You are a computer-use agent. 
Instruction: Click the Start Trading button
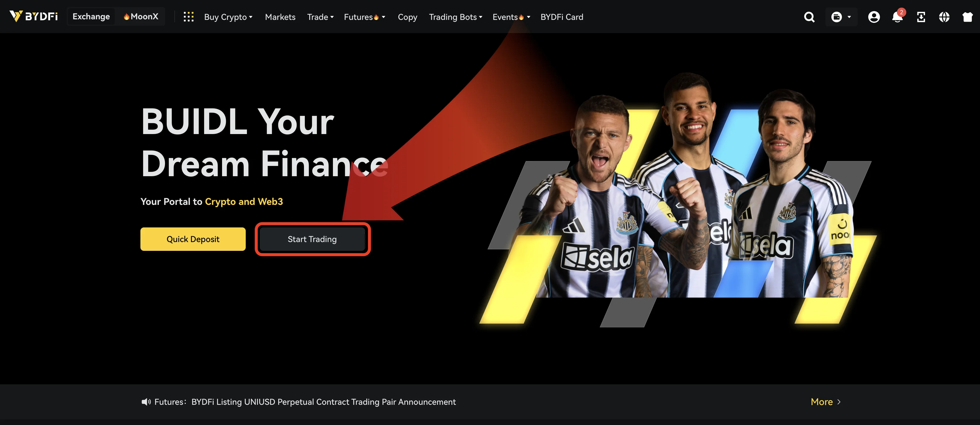point(312,239)
